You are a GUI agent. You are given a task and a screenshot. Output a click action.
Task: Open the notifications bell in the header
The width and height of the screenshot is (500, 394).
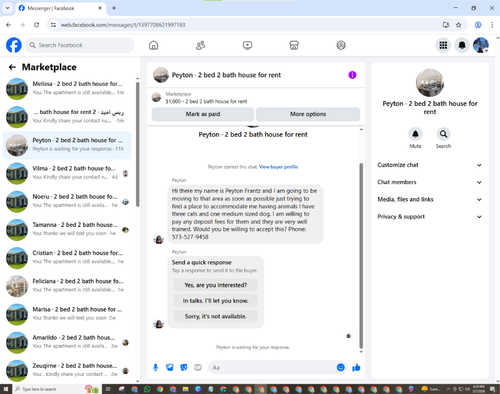[462, 45]
